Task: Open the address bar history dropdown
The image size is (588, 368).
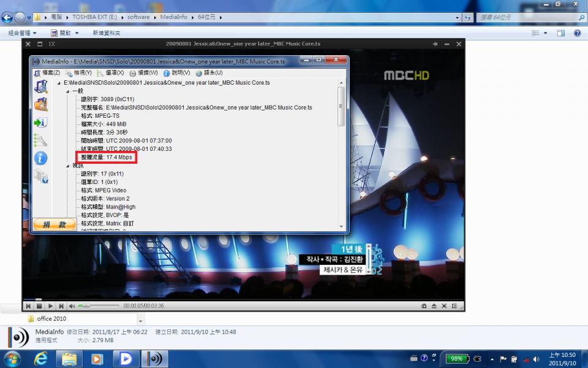Action: [x=457, y=17]
